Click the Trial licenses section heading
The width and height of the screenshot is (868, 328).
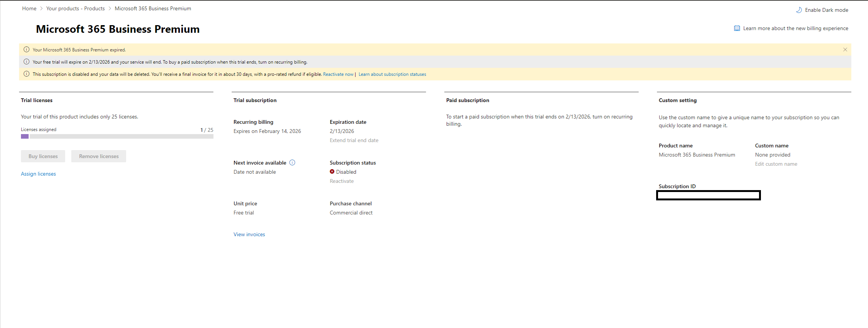point(37,100)
